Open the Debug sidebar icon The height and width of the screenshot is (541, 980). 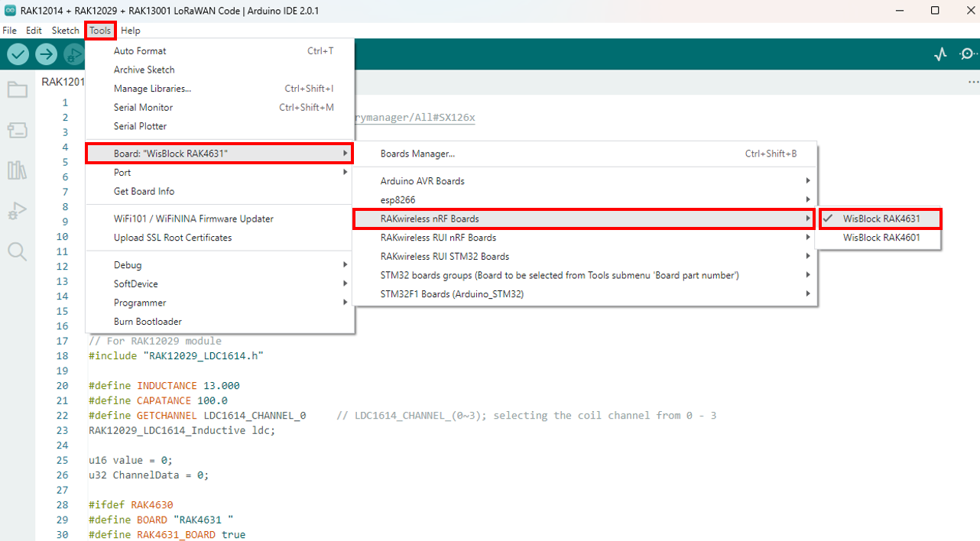[17, 211]
